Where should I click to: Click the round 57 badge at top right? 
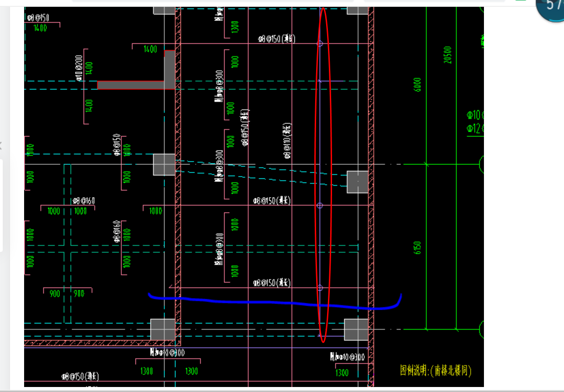551,9
